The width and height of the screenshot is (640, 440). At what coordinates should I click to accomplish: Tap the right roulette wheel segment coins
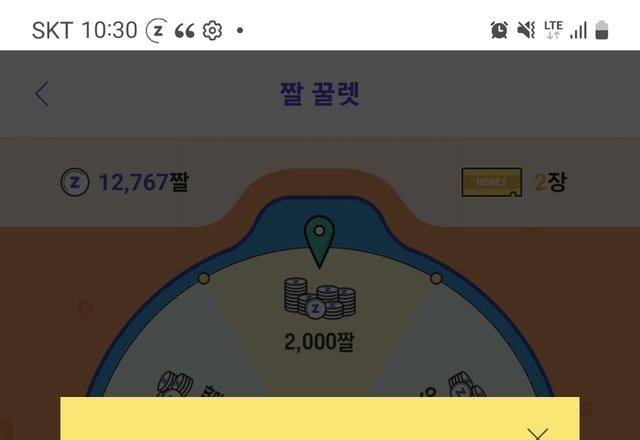pos(467,384)
